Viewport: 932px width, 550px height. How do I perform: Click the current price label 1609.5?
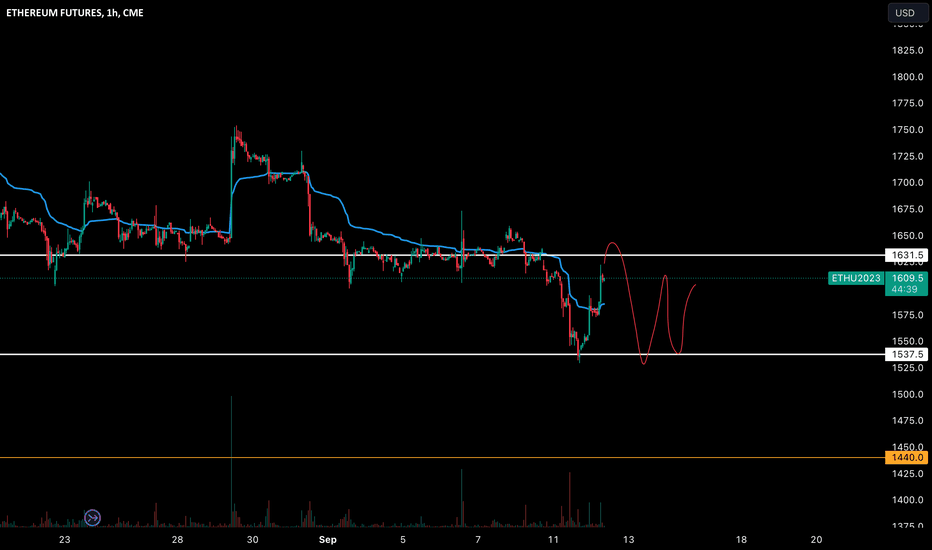[x=907, y=278]
